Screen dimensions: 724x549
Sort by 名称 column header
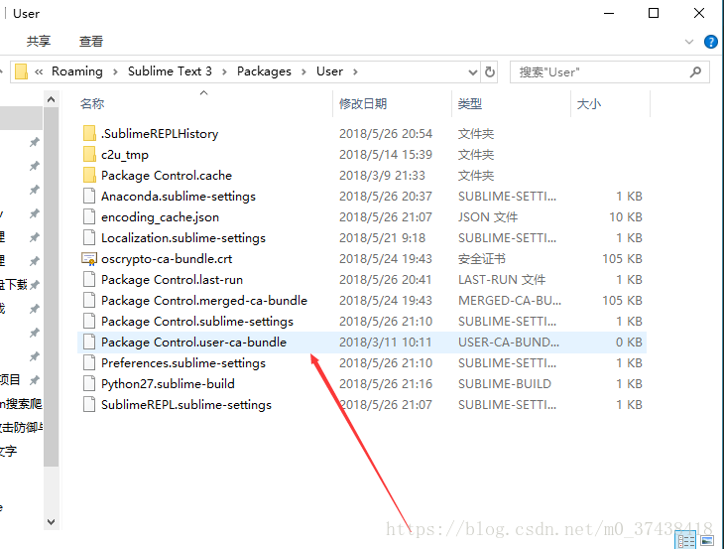(92, 103)
